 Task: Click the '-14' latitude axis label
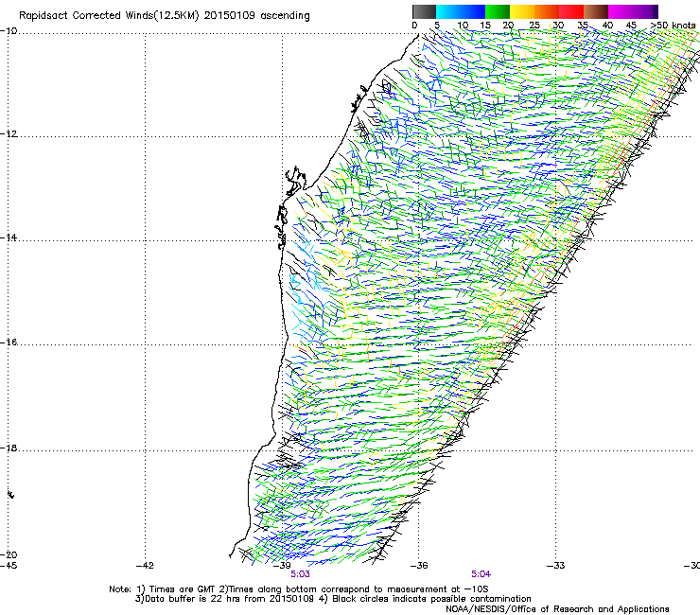coord(9,238)
